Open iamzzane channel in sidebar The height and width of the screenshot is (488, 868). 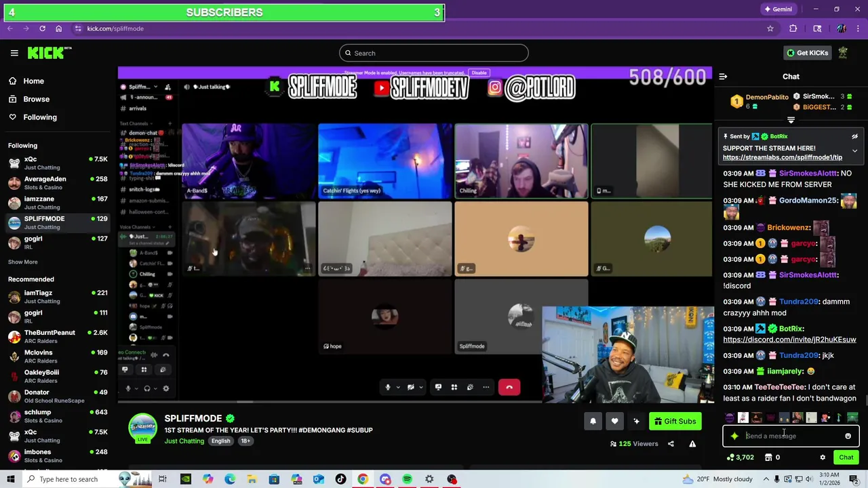tap(58, 203)
